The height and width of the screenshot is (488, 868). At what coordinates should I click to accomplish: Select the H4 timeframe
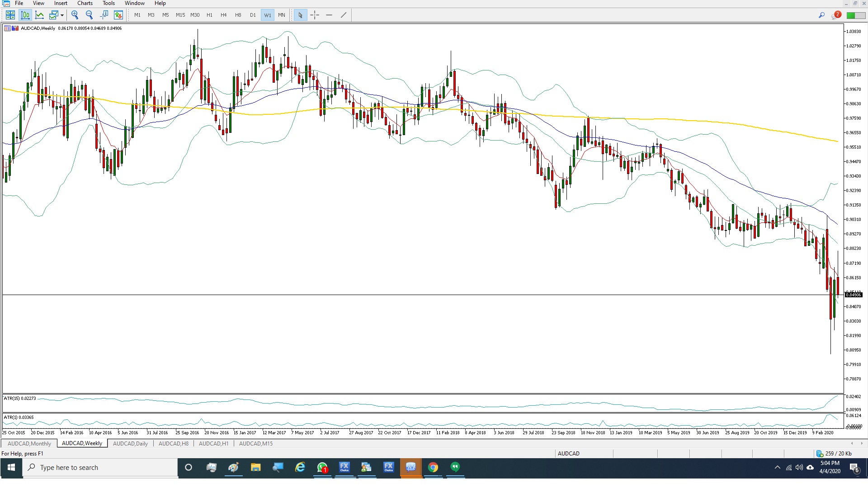pos(224,15)
